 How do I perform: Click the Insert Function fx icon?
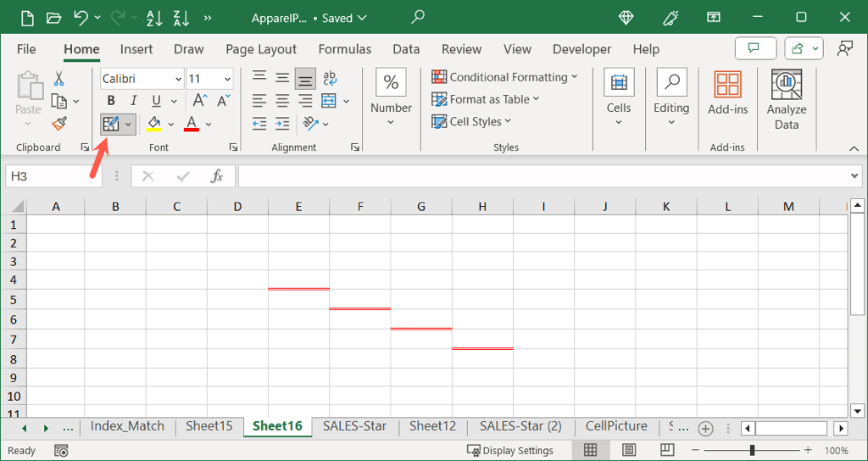(217, 176)
